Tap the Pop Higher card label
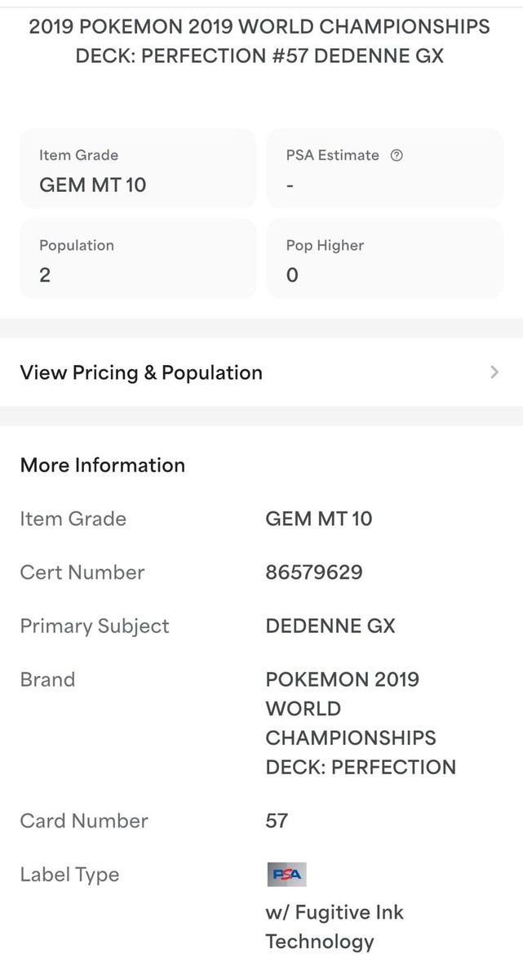This screenshot has width=523, height=980. [325, 245]
